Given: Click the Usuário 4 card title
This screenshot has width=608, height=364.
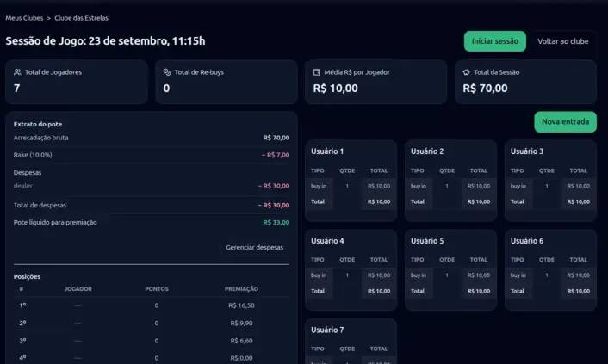Looking at the screenshot, I should [x=327, y=241].
